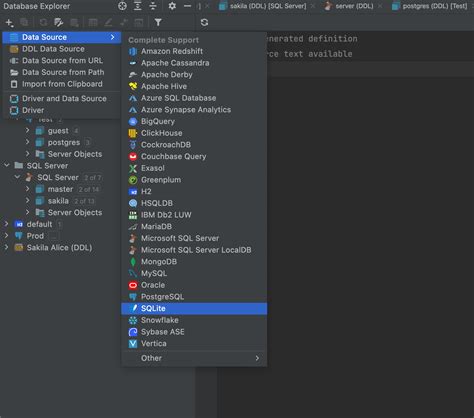
Task: Expand the guest database node
Action: click(x=27, y=130)
